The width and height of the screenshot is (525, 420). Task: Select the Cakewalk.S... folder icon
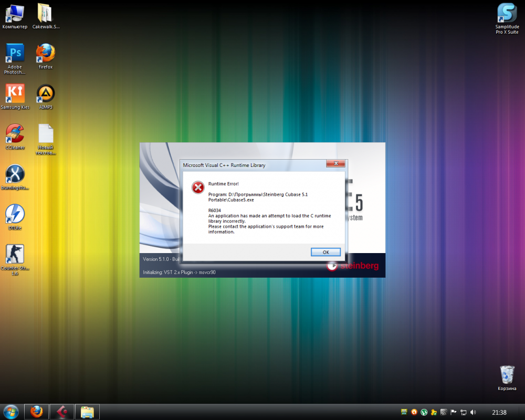tap(46, 16)
